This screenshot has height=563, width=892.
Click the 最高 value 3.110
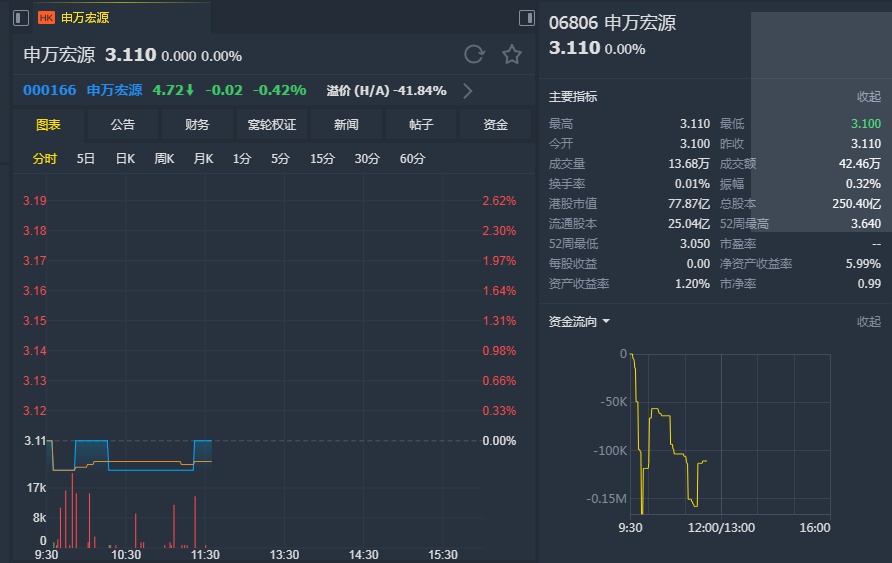tap(695, 124)
